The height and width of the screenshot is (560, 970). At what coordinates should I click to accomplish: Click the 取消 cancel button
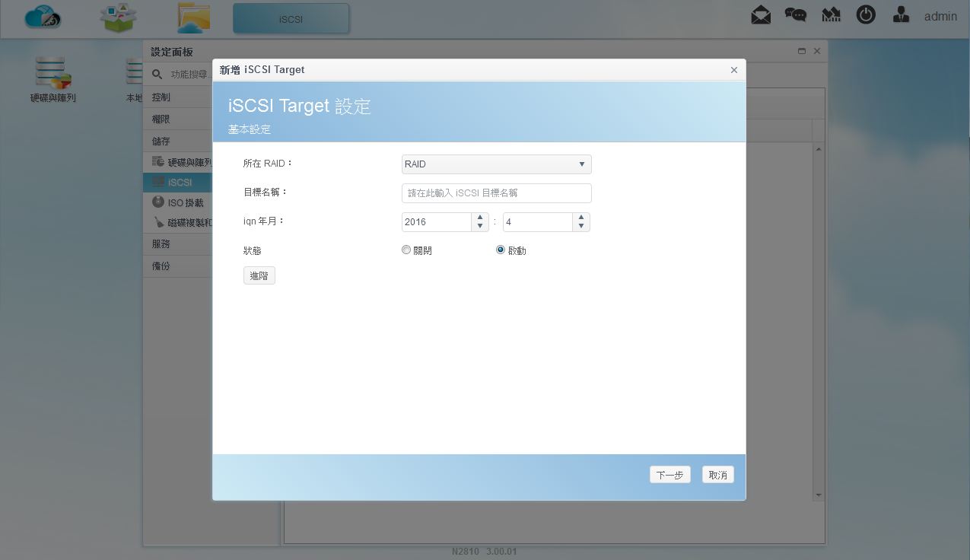[718, 475]
